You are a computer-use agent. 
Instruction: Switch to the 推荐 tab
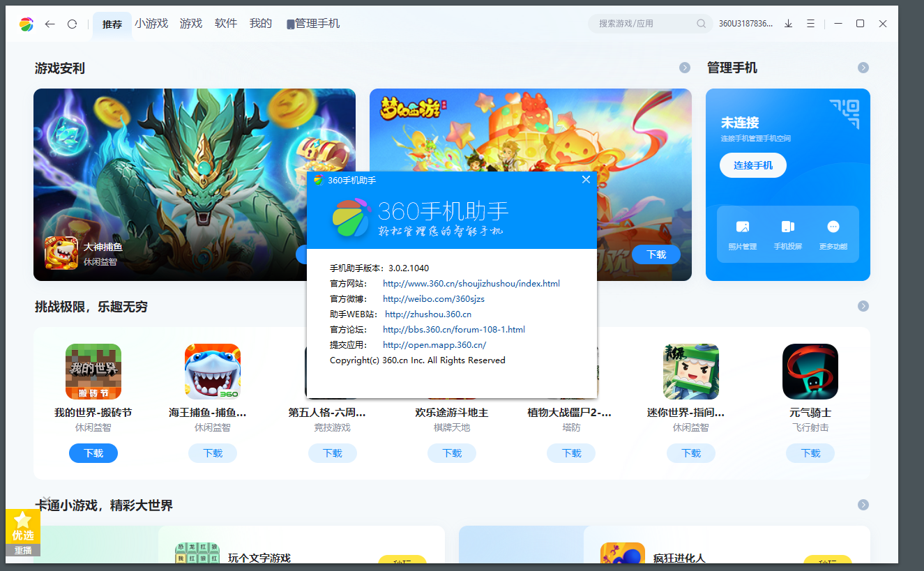tap(112, 24)
